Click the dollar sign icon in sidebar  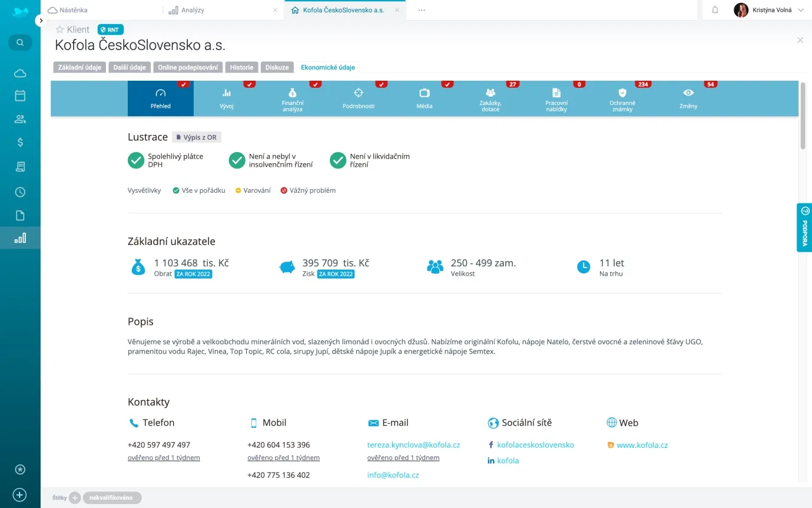[x=20, y=143]
